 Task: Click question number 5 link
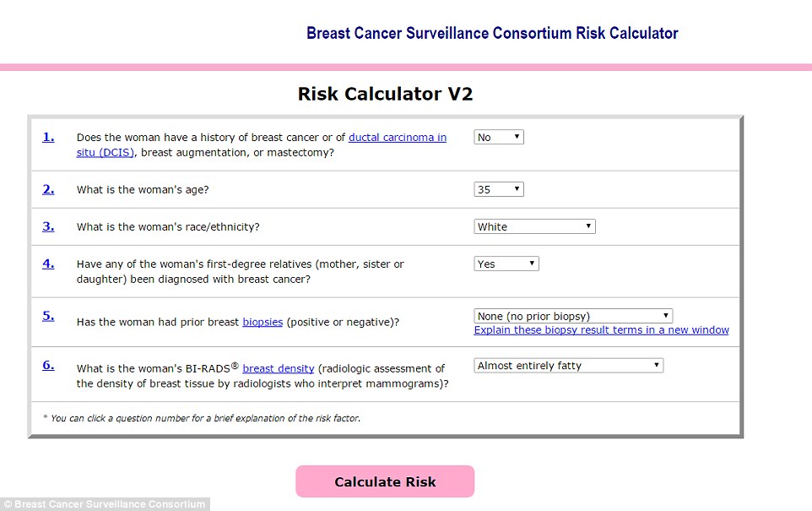48,316
